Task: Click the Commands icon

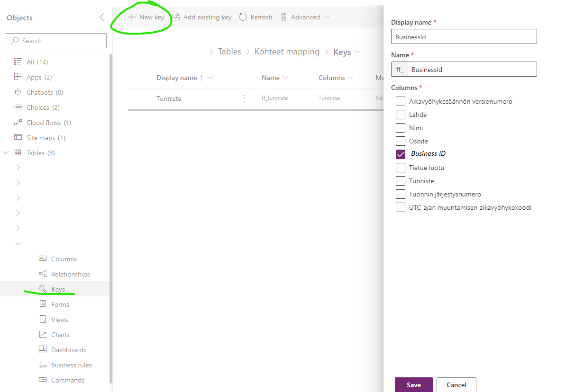Action: click(x=43, y=380)
